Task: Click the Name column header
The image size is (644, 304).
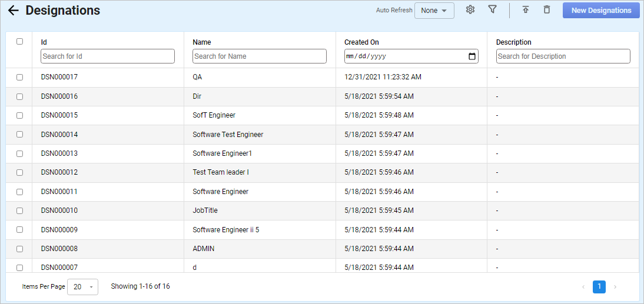Action: (202, 42)
